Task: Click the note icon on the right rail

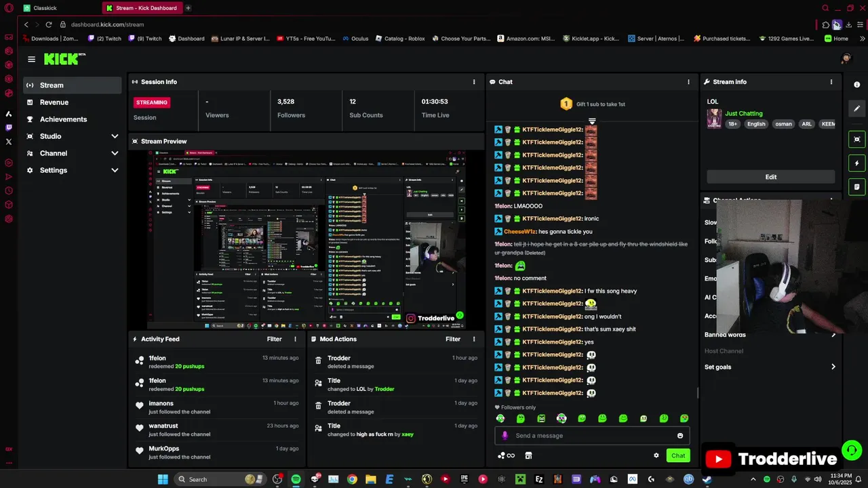Action: point(857,186)
